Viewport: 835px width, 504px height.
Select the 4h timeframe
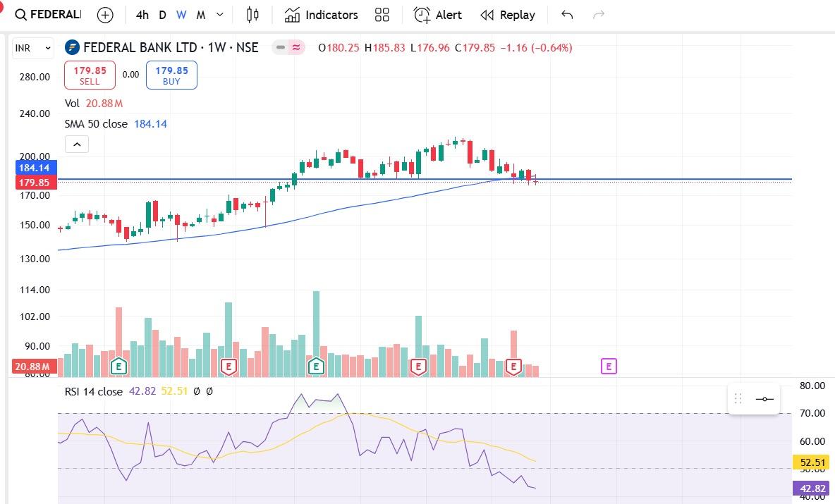tap(142, 15)
